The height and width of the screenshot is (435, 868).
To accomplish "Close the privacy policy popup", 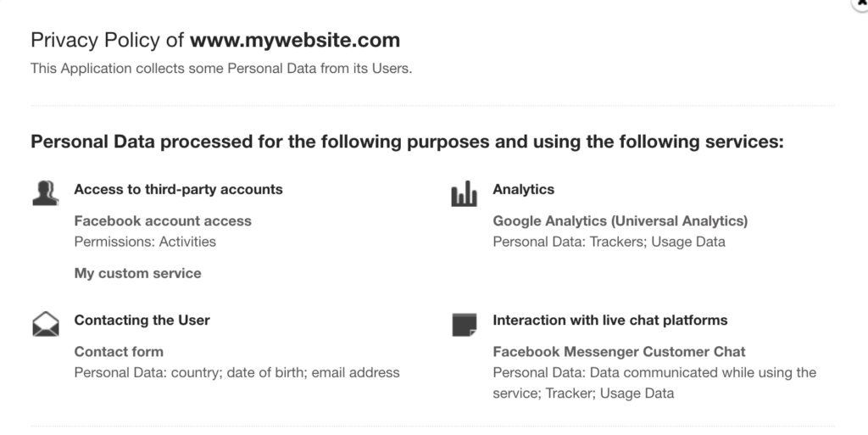I will [862, 3].
